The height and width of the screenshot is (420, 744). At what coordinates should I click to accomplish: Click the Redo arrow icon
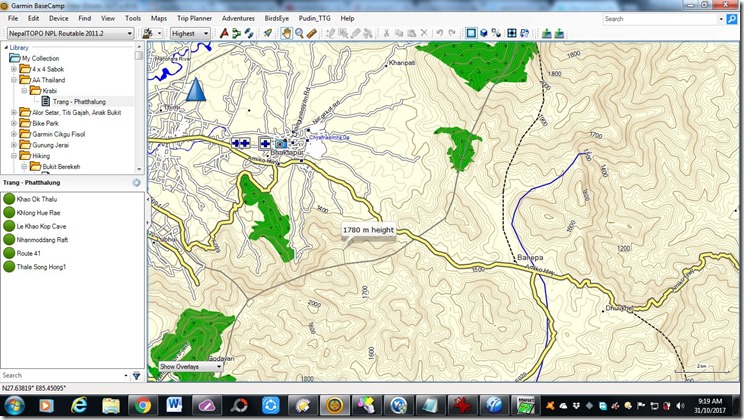(x=452, y=33)
